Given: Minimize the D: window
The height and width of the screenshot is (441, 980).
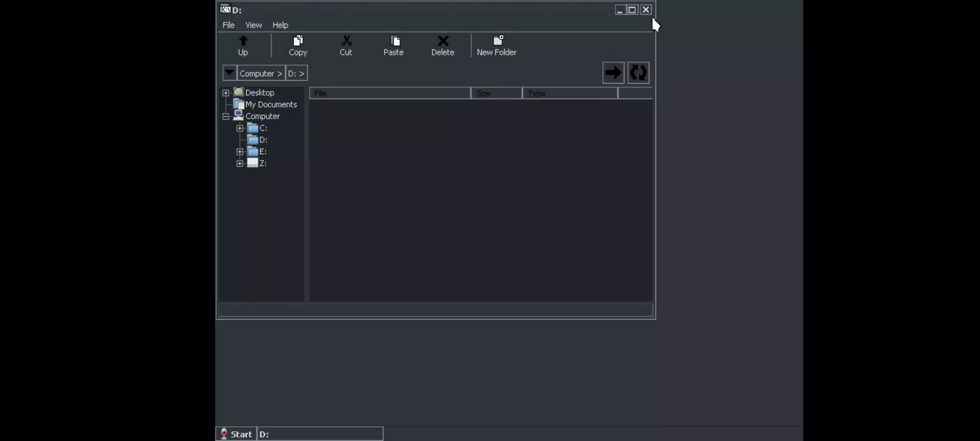Looking at the screenshot, I should [620, 9].
